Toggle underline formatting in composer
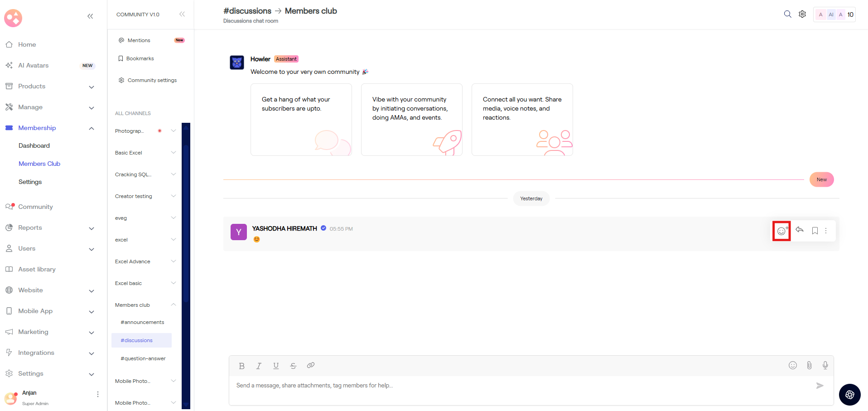 pos(276,366)
